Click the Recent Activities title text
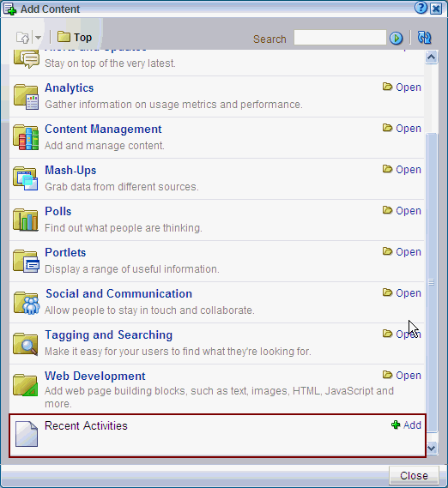Viewport: 448px width, 488px height. point(86,425)
